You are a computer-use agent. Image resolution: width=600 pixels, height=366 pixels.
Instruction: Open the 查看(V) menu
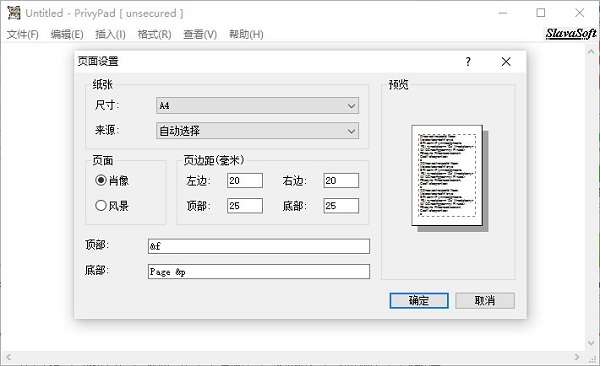pos(200,34)
